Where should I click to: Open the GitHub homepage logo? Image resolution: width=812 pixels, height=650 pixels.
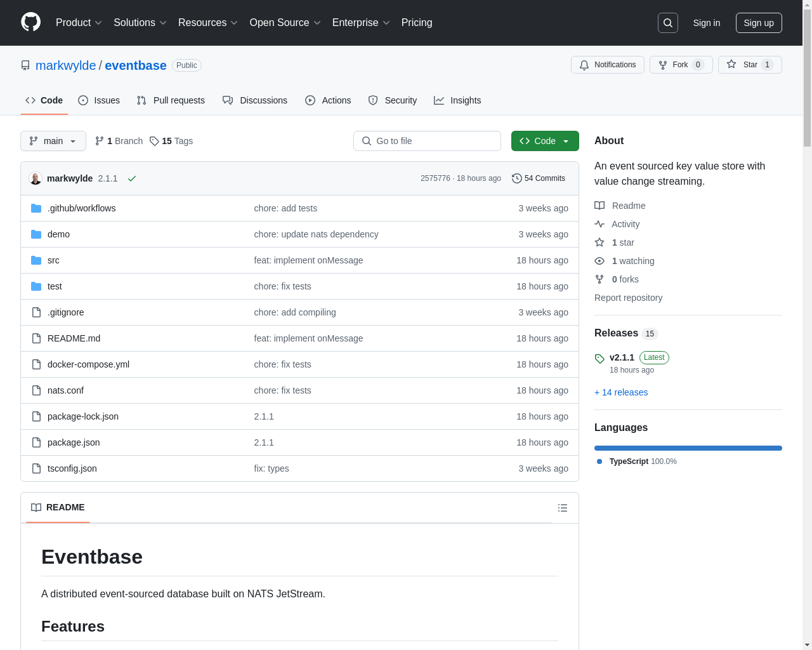click(x=30, y=22)
